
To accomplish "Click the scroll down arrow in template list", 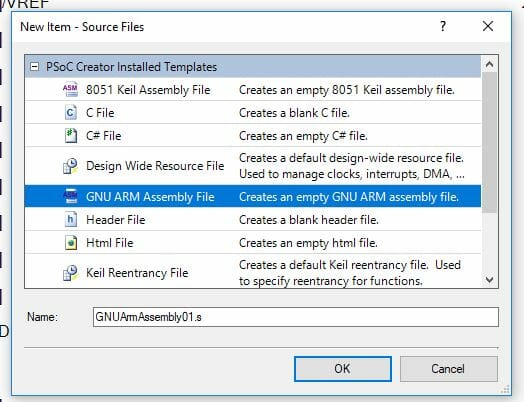I will pyautogui.click(x=489, y=279).
